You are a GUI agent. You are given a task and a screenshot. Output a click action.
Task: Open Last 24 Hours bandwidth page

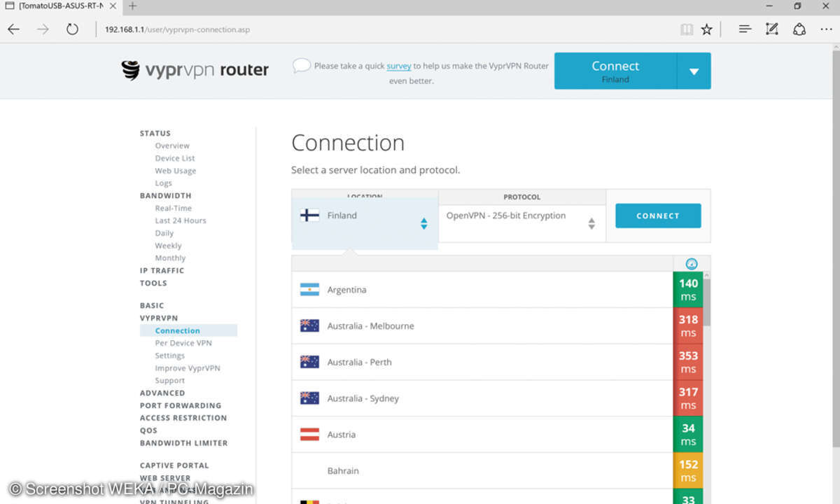181,220
